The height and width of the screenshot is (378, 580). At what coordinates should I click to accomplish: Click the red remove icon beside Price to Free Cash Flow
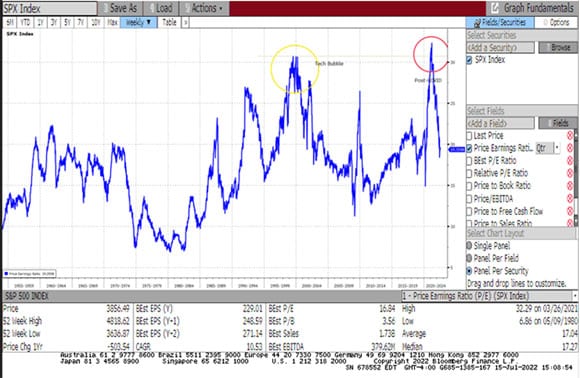(x=570, y=211)
